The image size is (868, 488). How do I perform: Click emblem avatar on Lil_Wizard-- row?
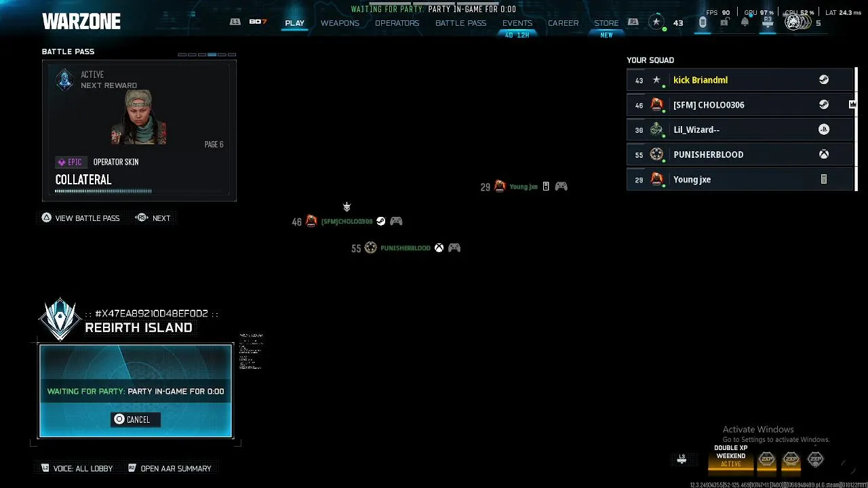(656, 129)
